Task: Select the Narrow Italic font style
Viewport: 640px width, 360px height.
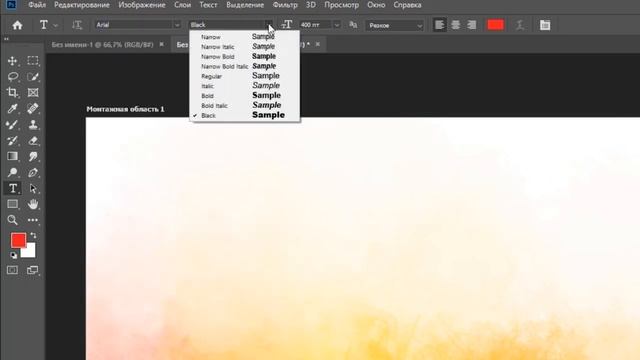Action: coord(244,47)
